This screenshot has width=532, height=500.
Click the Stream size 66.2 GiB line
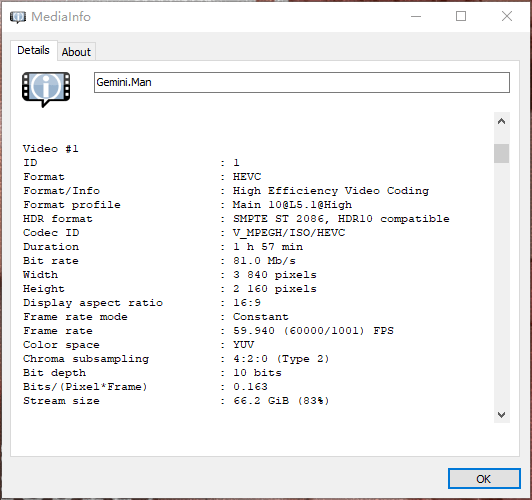tap(176, 401)
